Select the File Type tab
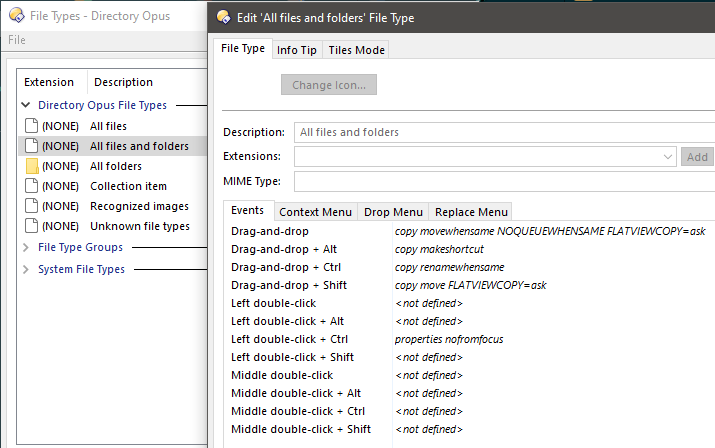The height and width of the screenshot is (448, 715). tap(243, 48)
